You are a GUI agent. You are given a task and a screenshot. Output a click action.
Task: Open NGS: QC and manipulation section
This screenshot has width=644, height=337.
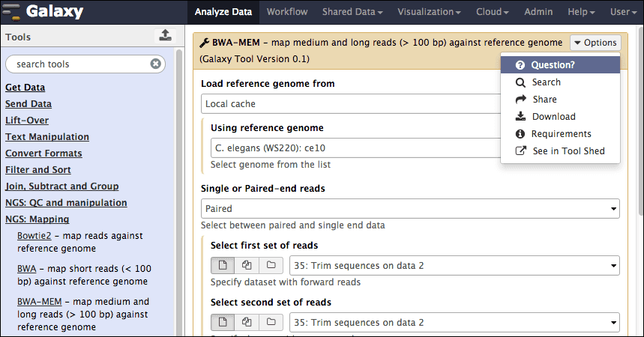pos(66,203)
